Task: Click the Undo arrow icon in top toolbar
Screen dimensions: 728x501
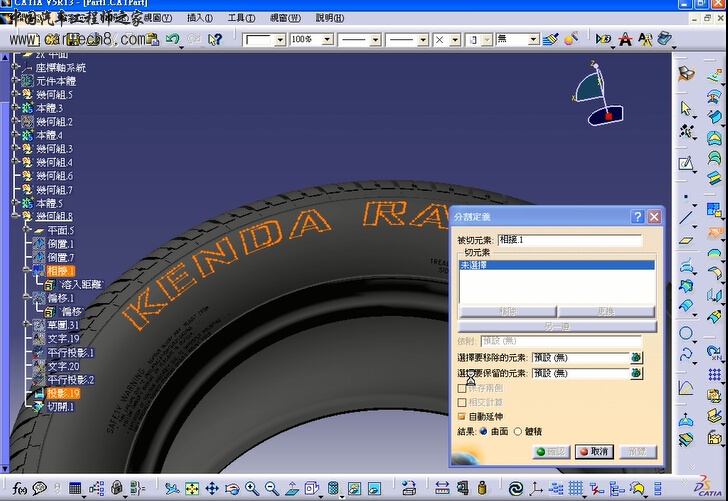Action: pyautogui.click(x=173, y=40)
